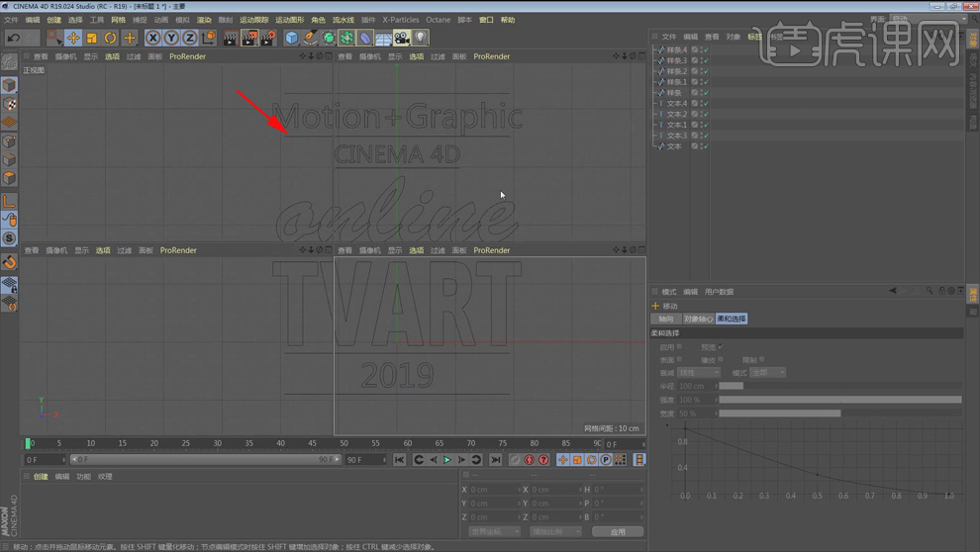Open ProRender menu in top-left viewport

pos(187,56)
